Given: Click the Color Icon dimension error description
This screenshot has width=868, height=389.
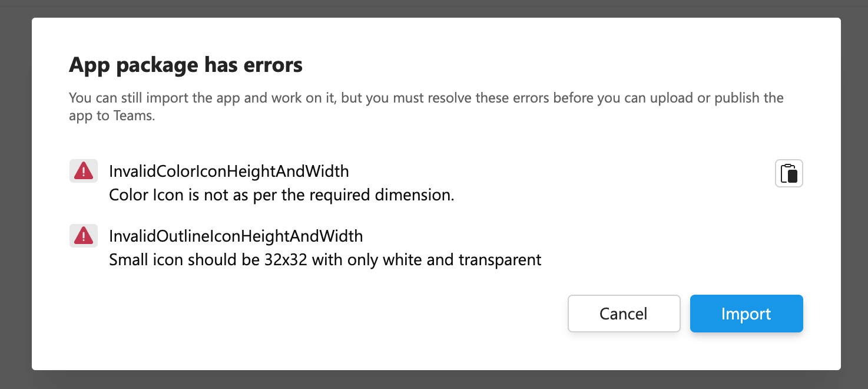Looking at the screenshot, I should click(x=281, y=194).
